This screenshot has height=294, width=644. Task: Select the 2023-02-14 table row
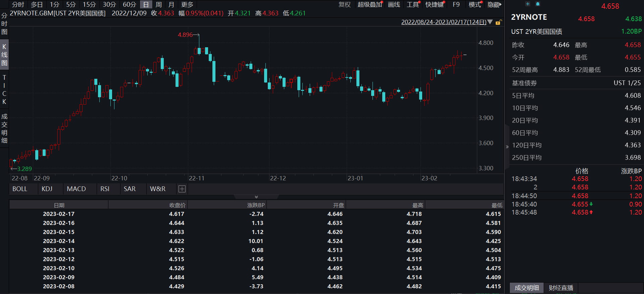pos(256,241)
